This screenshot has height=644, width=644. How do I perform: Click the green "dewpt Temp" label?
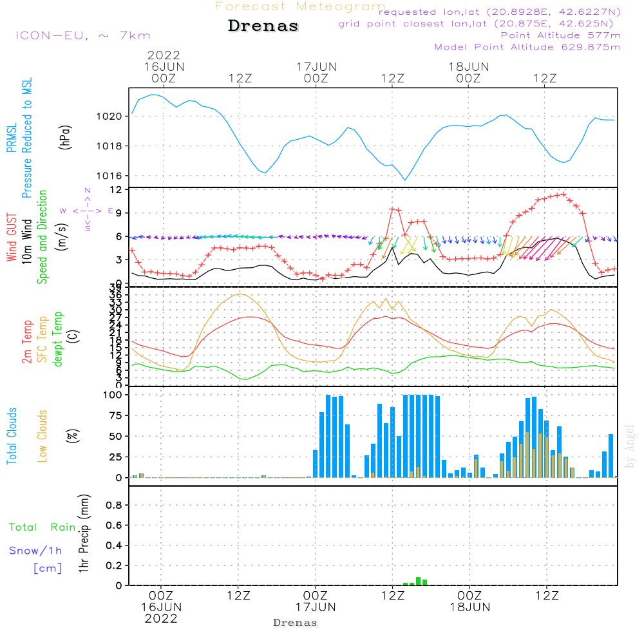[x=57, y=339]
